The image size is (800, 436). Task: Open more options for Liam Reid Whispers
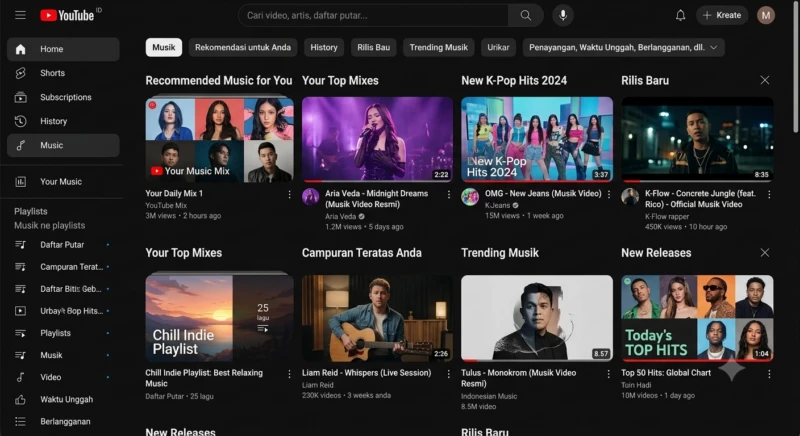click(x=448, y=374)
